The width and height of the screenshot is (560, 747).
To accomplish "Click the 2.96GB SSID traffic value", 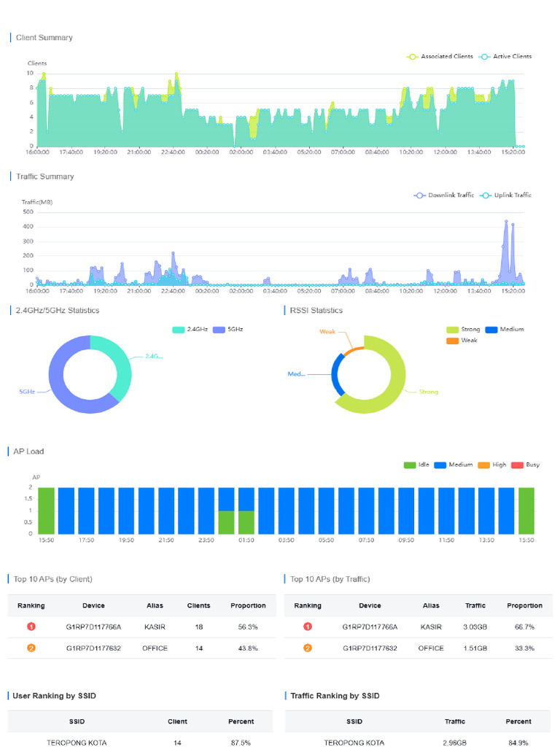I will coord(455,743).
